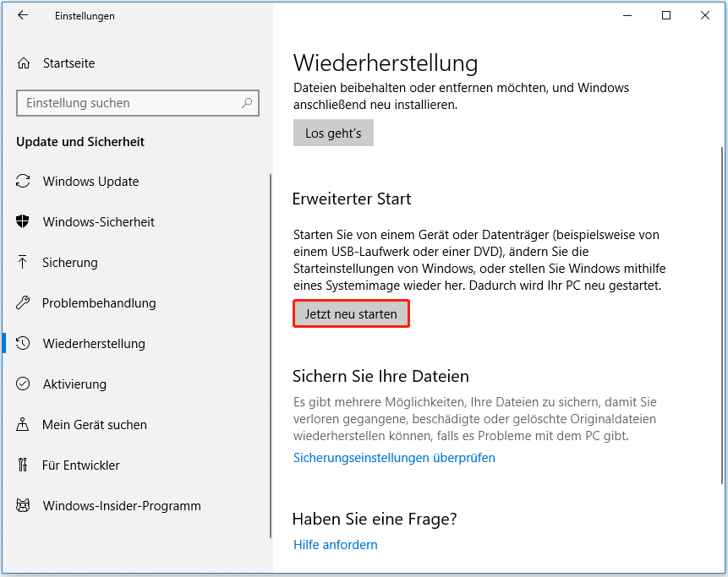Viewport: 728px width, 577px height.
Task: Click the Aktivierung checkmark icon
Action: pos(25,384)
